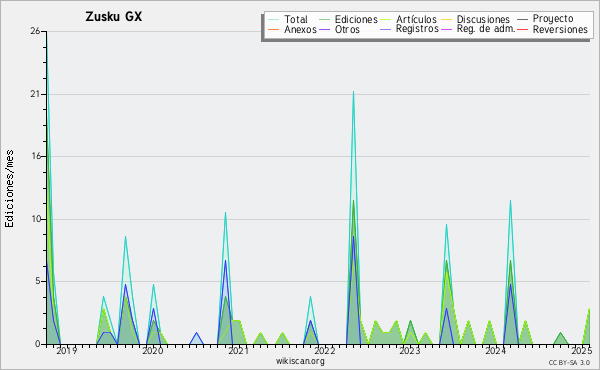Click the late-2020 peak near 10 edits
The width and height of the screenshot is (600, 370).
click(225, 213)
